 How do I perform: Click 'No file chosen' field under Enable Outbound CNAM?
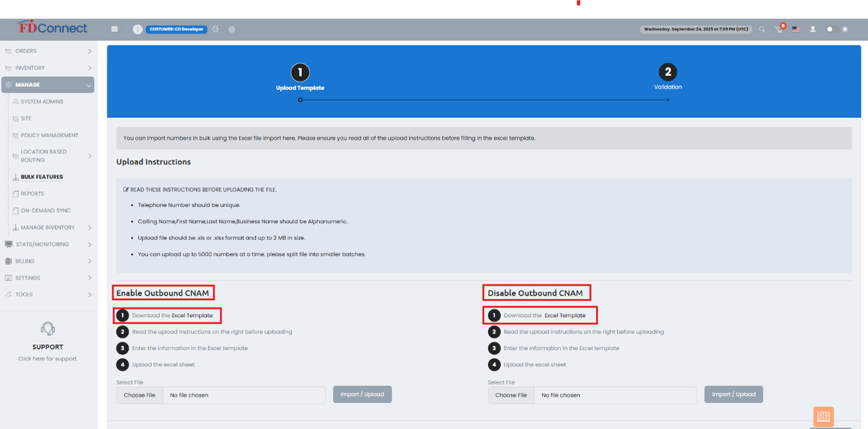(245, 395)
